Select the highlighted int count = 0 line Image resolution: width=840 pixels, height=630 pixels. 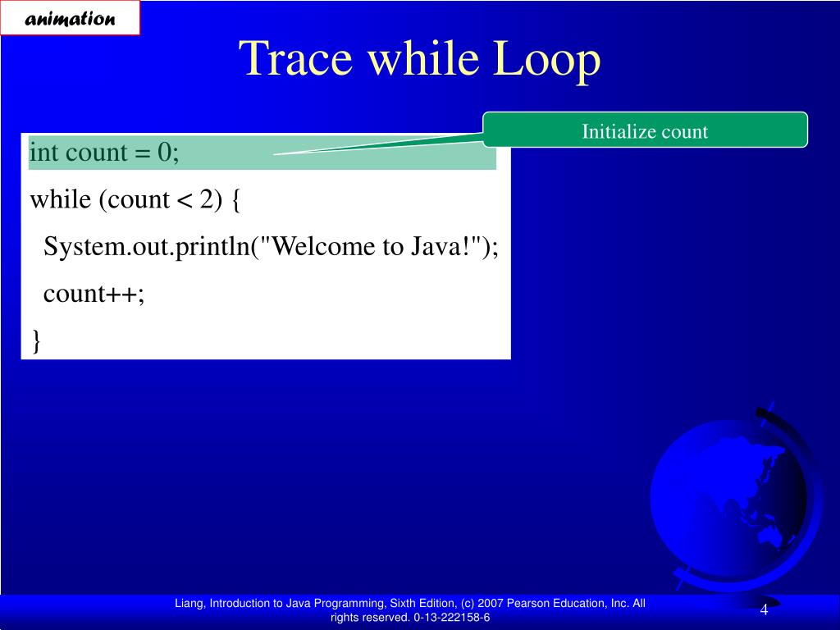(105, 153)
